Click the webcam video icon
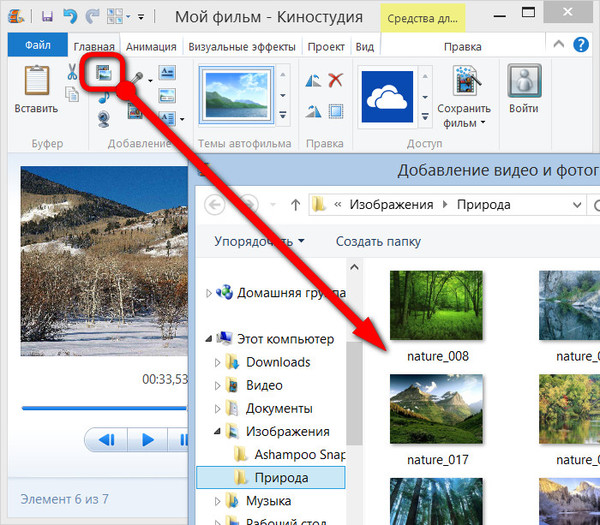Viewport: 600px width, 525px height. [x=103, y=120]
